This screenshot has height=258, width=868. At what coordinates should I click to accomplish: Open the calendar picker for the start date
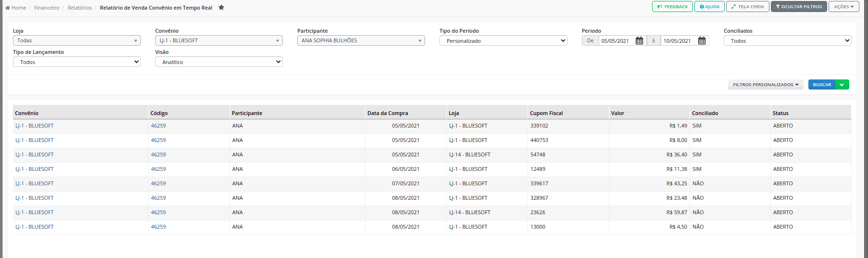pyautogui.click(x=639, y=41)
